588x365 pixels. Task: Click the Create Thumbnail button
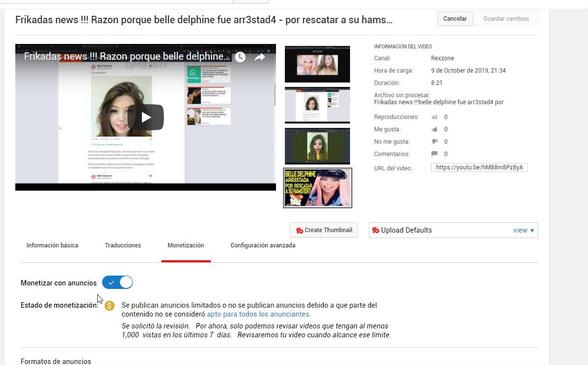[324, 230]
